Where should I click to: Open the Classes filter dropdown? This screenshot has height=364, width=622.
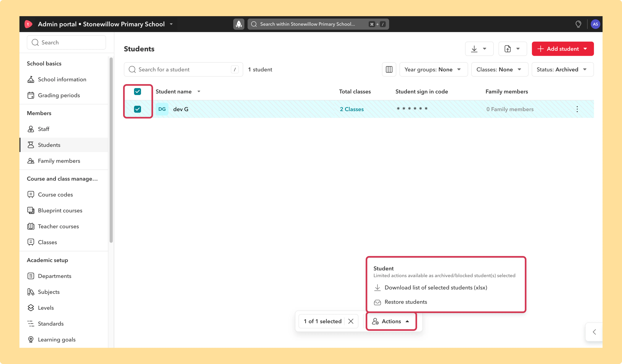coord(500,69)
